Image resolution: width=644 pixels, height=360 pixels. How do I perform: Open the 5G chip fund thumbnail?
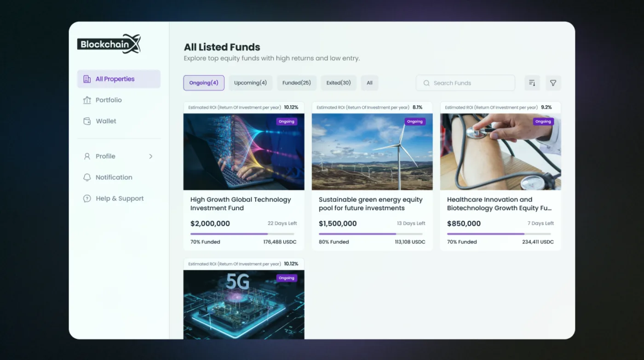[244, 304]
